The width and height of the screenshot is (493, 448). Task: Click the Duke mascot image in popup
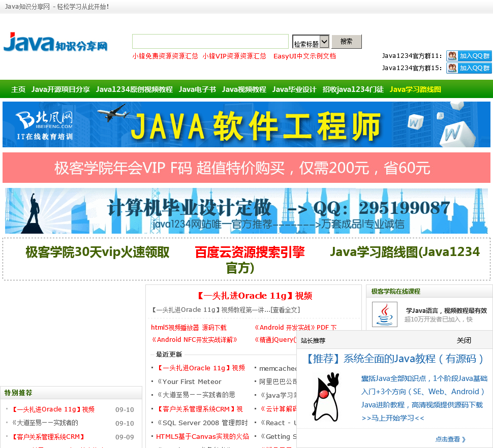(326, 397)
